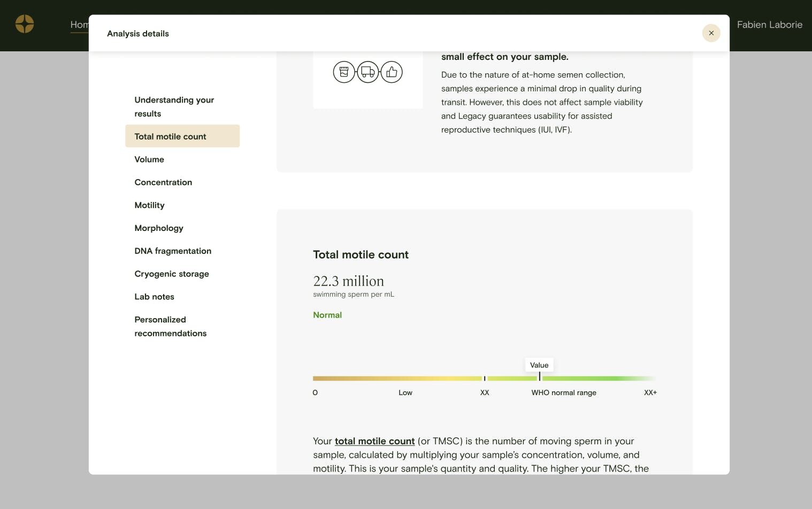Screen dimensions: 812x509
Task: Click the delivery truck icon
Action: (368, 72)
